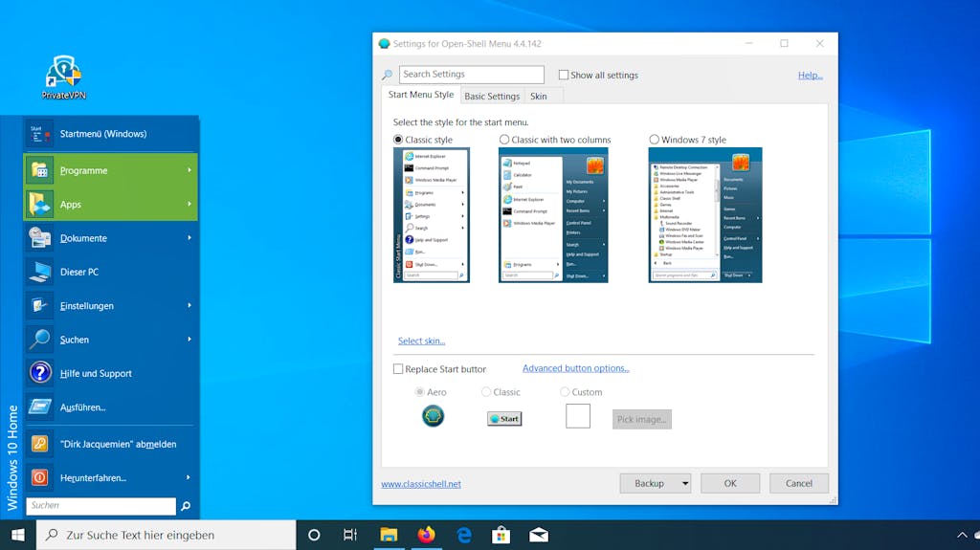Click the Windows Start button on taskbar

pyautogui.click(x=17, y=535)
